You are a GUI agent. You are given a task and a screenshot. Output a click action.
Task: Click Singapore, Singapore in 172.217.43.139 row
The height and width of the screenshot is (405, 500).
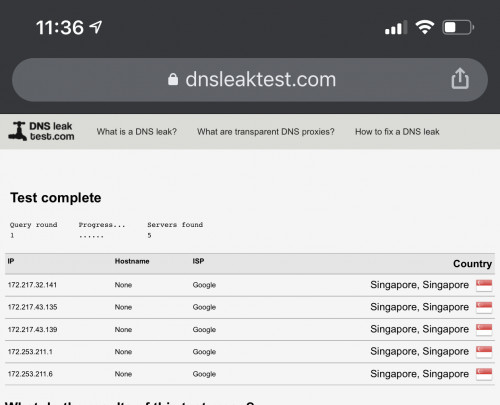[419, 329]
